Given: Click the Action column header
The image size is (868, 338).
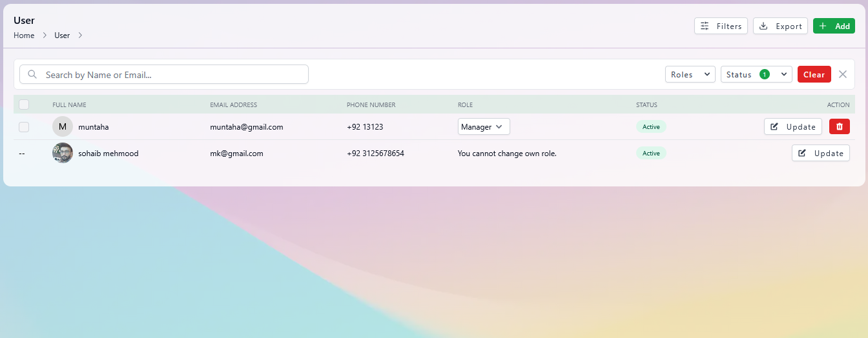Looking at the screenshot, I should pos(838,104).
